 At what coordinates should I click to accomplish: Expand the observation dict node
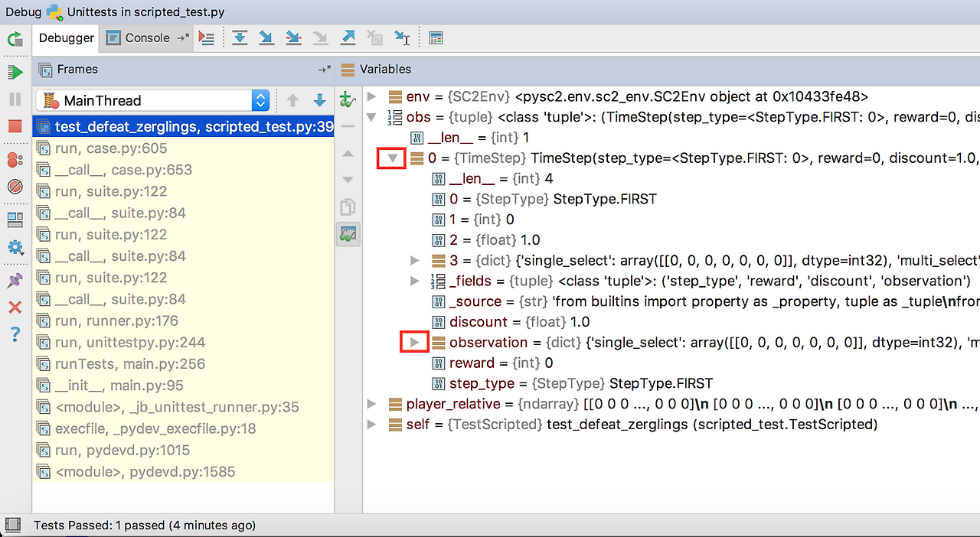point(414,342)
